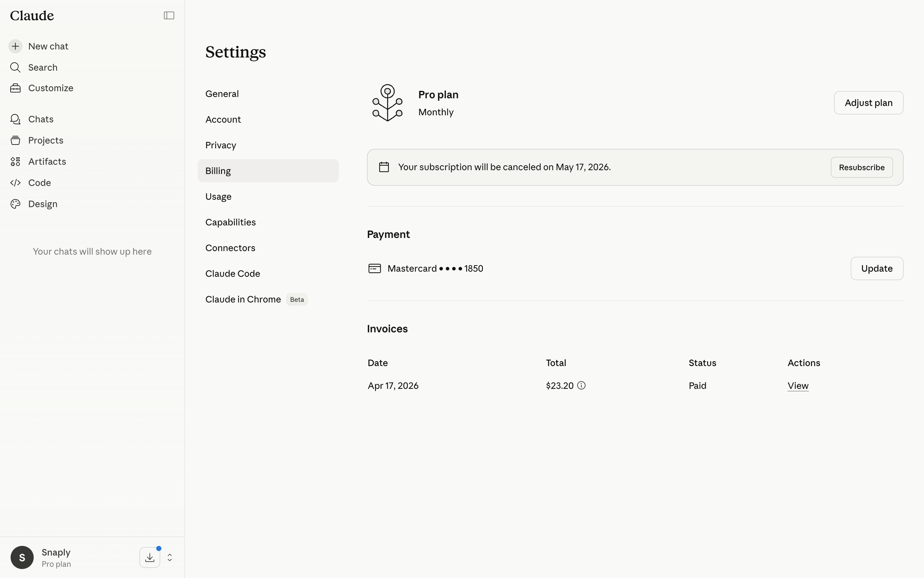Screen dimensions: 924x578
Task: Click the Snaply account name
Action: [56, 552]
